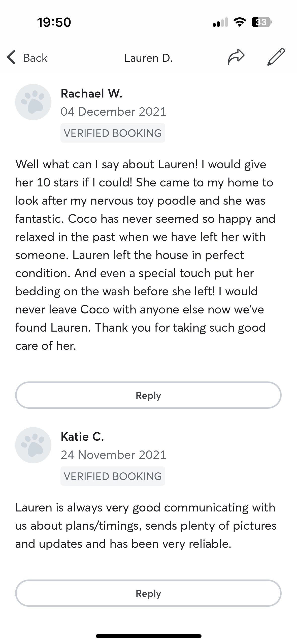Tap the home indicator bar
The width and height of the screenshot is (297, 644).
pyautogui.click(x=148, y=636)
